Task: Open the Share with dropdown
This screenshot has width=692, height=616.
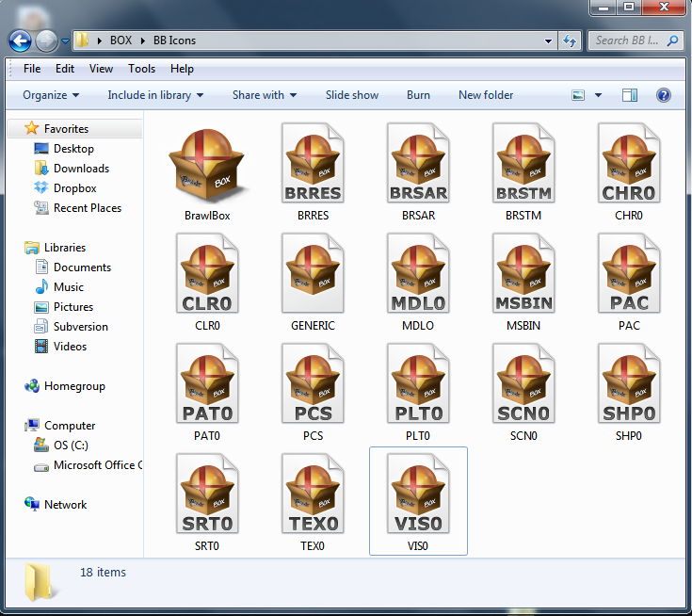Action: point(265,95)
